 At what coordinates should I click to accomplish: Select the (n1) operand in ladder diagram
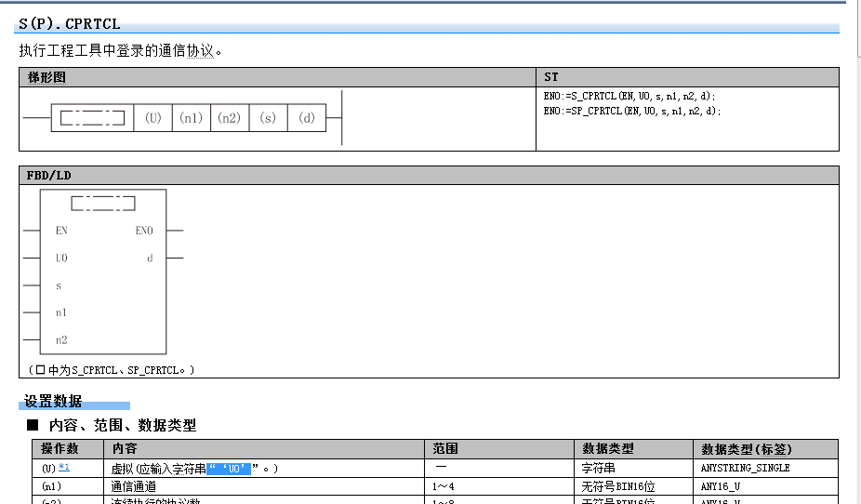coord(191,118)
